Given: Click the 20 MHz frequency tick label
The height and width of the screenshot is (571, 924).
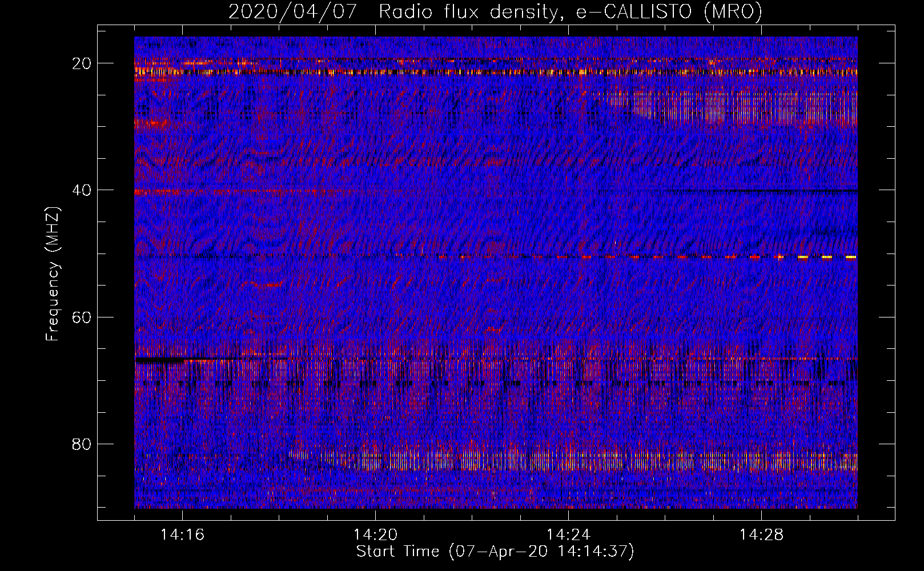Looking at the screenshot, I should (x=82, y=63).
